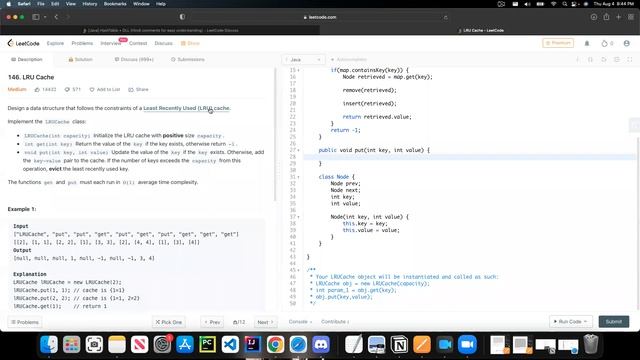Click the page reload icon in address bar
This screenshot has width=640, height=360.
pyautogui.click(x=445, y=17)
